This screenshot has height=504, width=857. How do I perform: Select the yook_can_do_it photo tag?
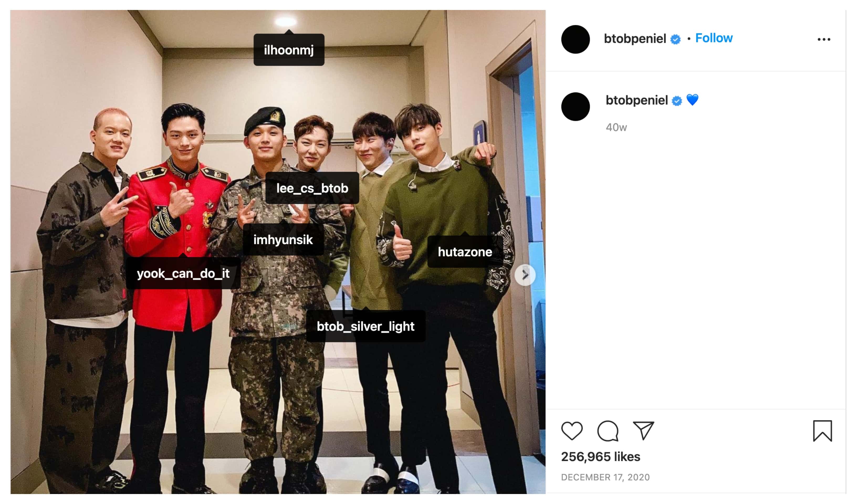[x=183, y=274]
